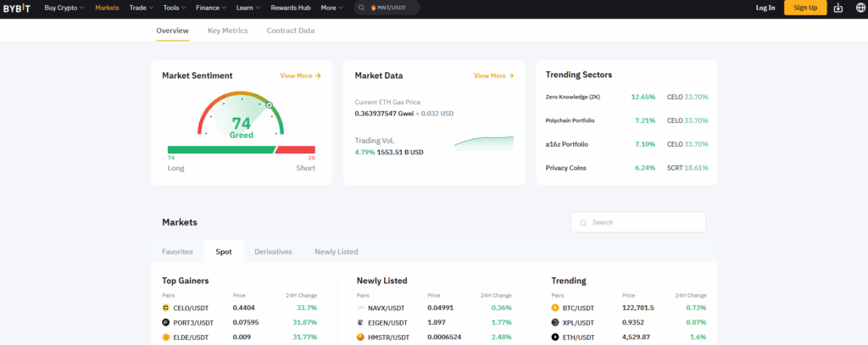Click the BTC coin icon in Trending
Screen dimensions: 868x345
(555, 308)
